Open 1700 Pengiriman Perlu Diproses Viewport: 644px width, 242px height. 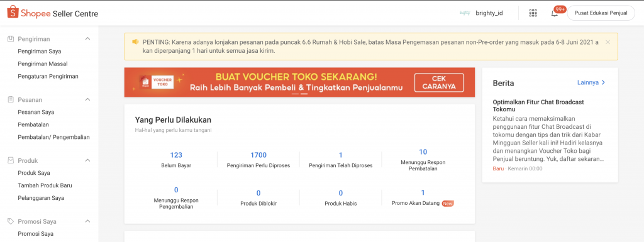click(258, 160)
